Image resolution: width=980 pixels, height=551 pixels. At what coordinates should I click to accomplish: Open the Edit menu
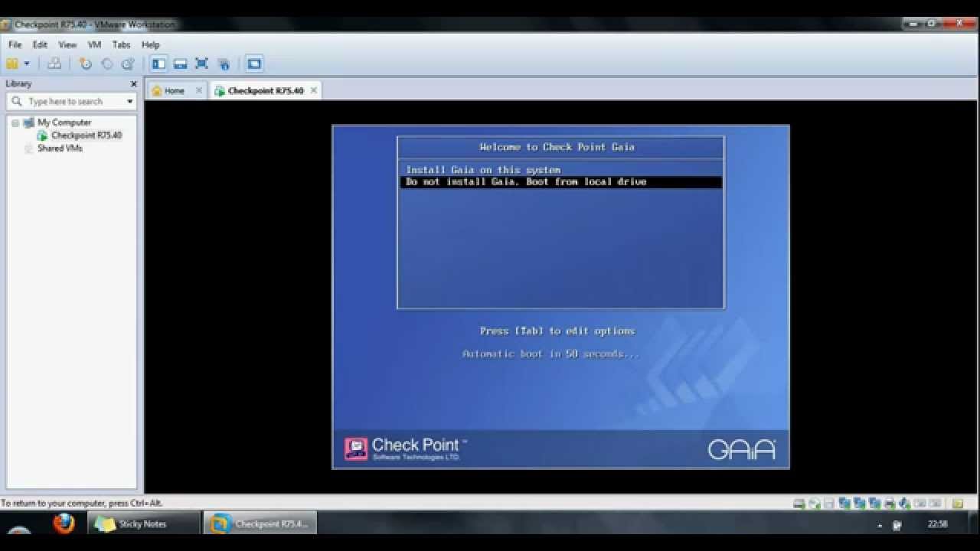[40, 44]
